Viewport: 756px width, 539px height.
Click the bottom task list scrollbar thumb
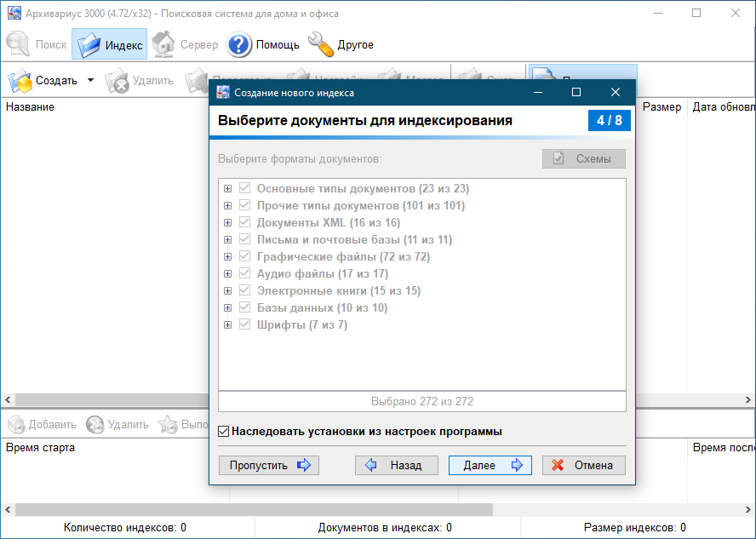tap(254, 509)
